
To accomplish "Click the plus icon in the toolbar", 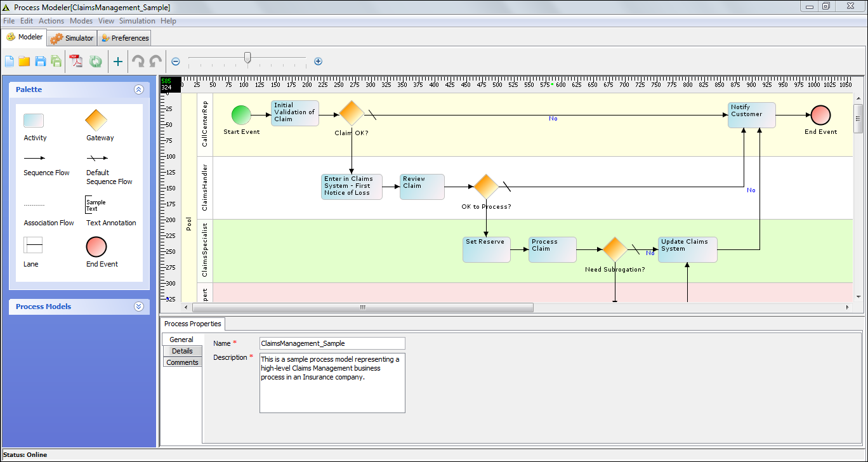I will click(x=118, y=62).
